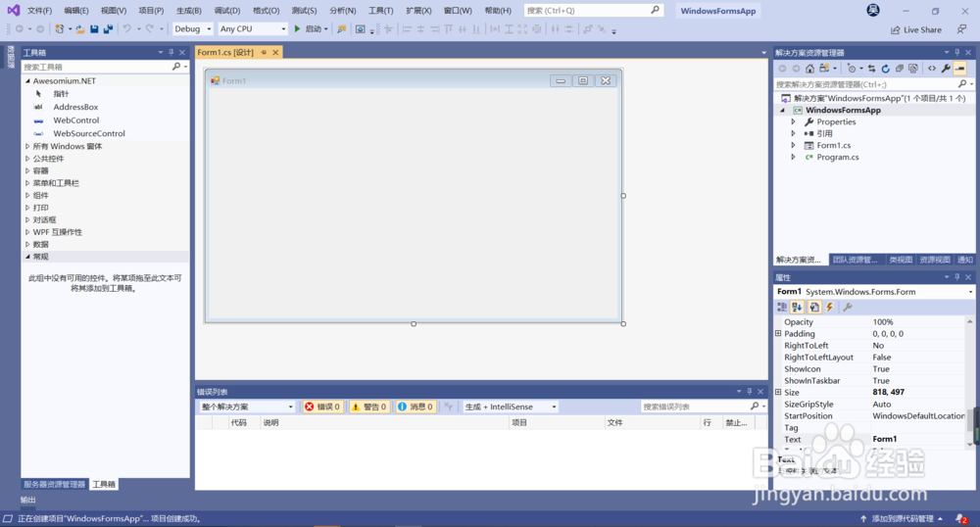Open the 文件(F) menu
The image size is (980, 527).
(x=39, y=11)
